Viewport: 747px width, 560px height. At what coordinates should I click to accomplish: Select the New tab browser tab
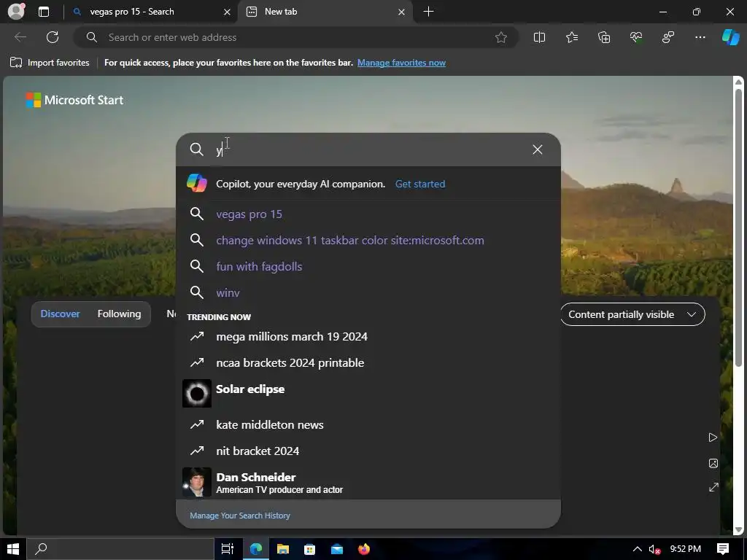(324, 12)
